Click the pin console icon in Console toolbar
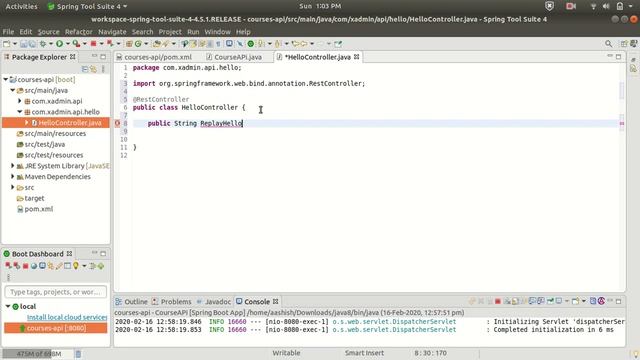Image resolution: width=640 pixels, height=360 pixels. point(550,302)
